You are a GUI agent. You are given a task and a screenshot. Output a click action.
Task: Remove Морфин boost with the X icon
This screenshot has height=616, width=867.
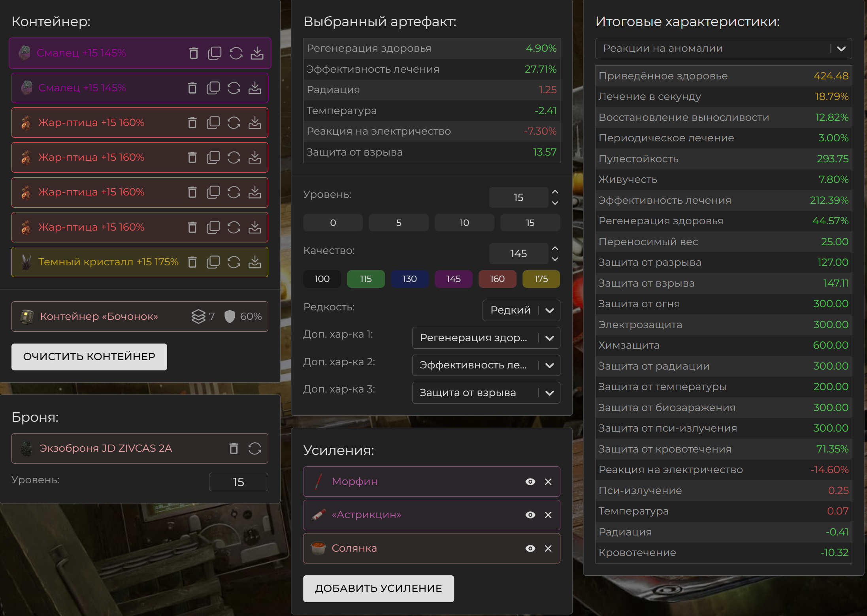548,482
